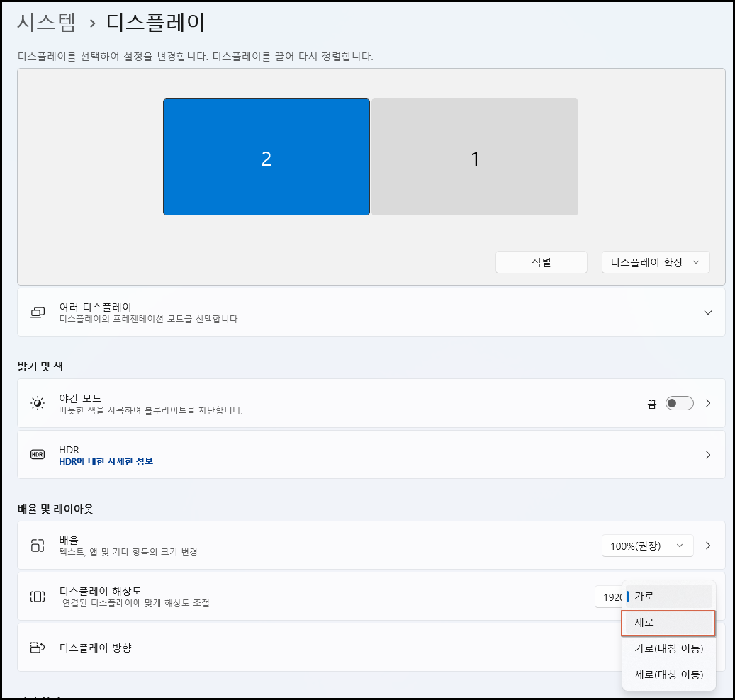The height and width of the screenshot is (700, 735).
Task: Click the 밝기 및 색 section heading
Action: [x=40, y=366]
